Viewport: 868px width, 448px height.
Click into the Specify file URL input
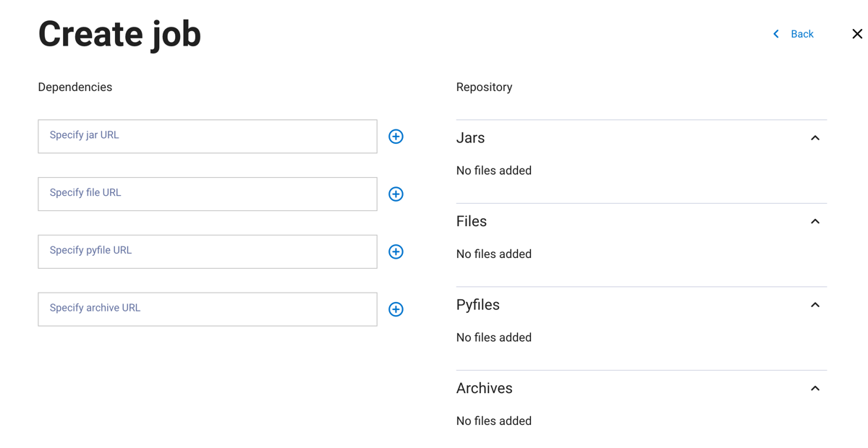[207, 194]
